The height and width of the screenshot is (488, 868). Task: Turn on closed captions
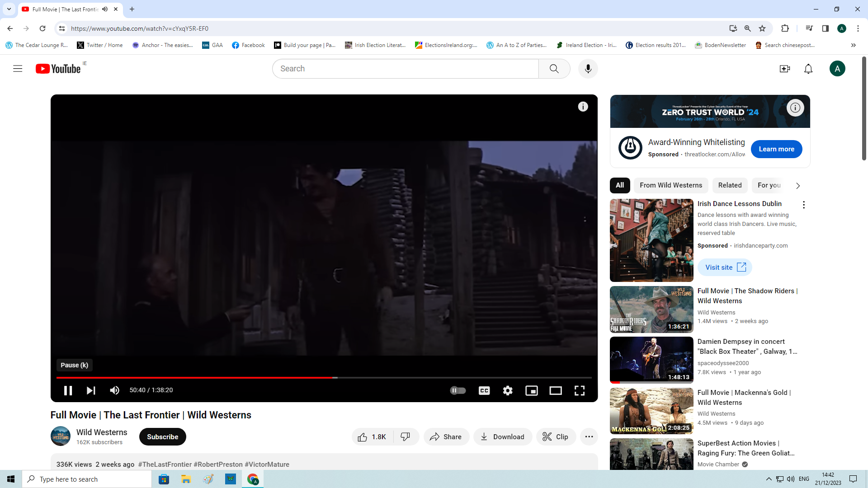(x=484, y=390)
